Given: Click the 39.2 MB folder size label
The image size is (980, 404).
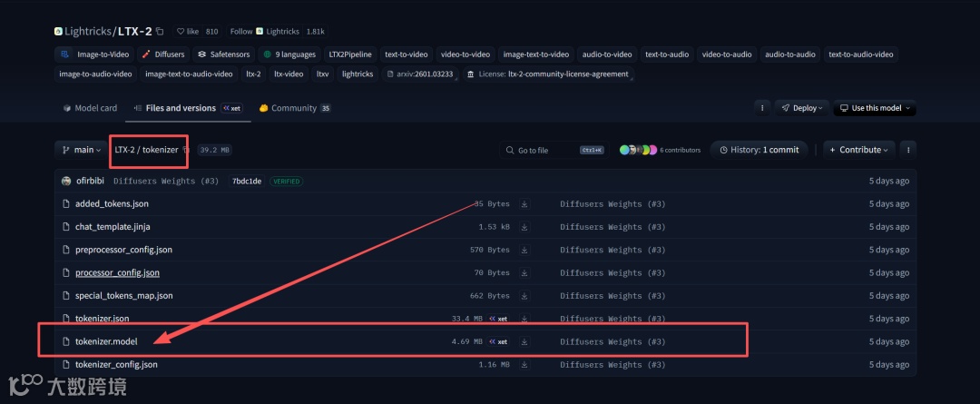Looking at the screenshot, I should (x=215, y=150).
